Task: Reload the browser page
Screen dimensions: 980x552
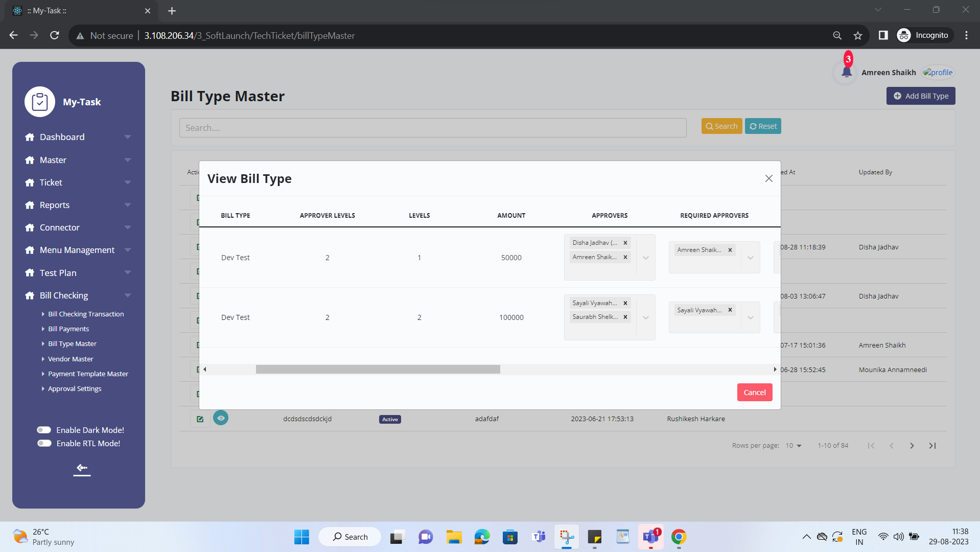Action: 54,35
